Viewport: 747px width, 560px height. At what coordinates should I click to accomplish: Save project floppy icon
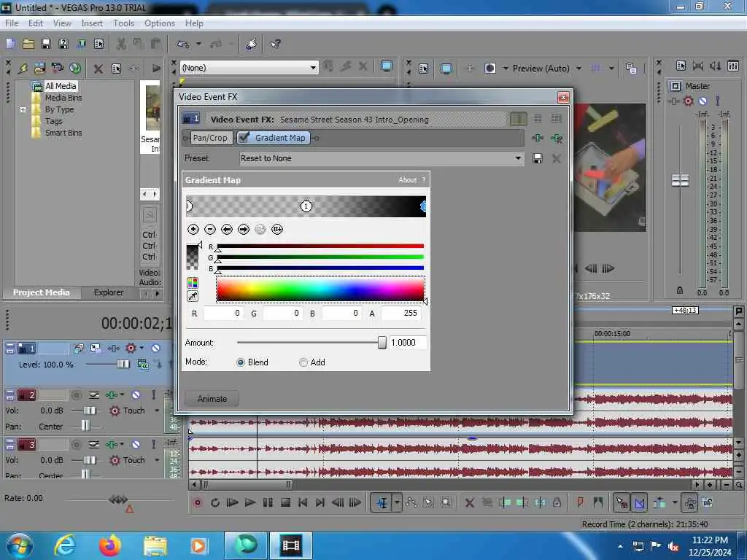coord(46,44)
